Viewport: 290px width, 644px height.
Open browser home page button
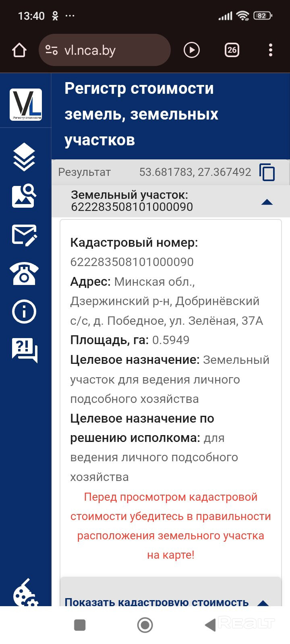(19, 50)
